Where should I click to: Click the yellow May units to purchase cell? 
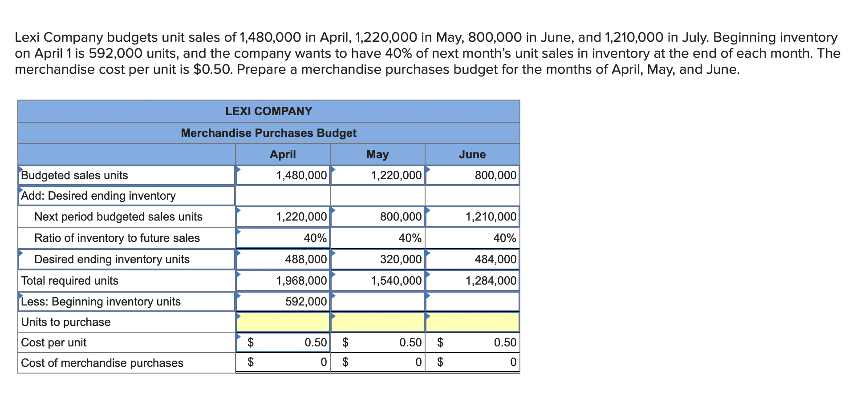coord(377,322)
